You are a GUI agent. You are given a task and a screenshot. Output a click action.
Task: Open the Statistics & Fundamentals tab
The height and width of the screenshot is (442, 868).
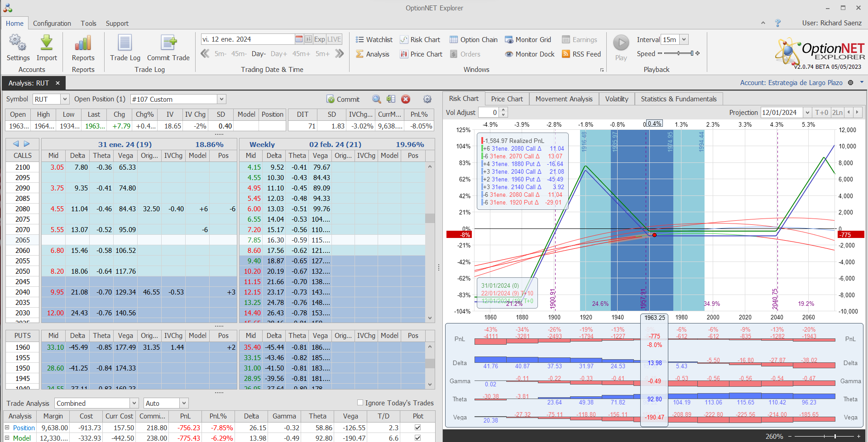click(679, 99)
